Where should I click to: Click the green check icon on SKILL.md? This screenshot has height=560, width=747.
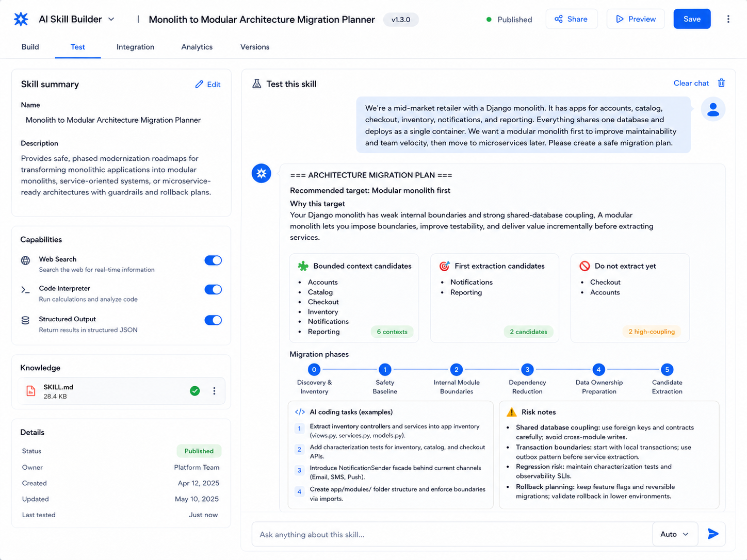[x=195, y=391]
